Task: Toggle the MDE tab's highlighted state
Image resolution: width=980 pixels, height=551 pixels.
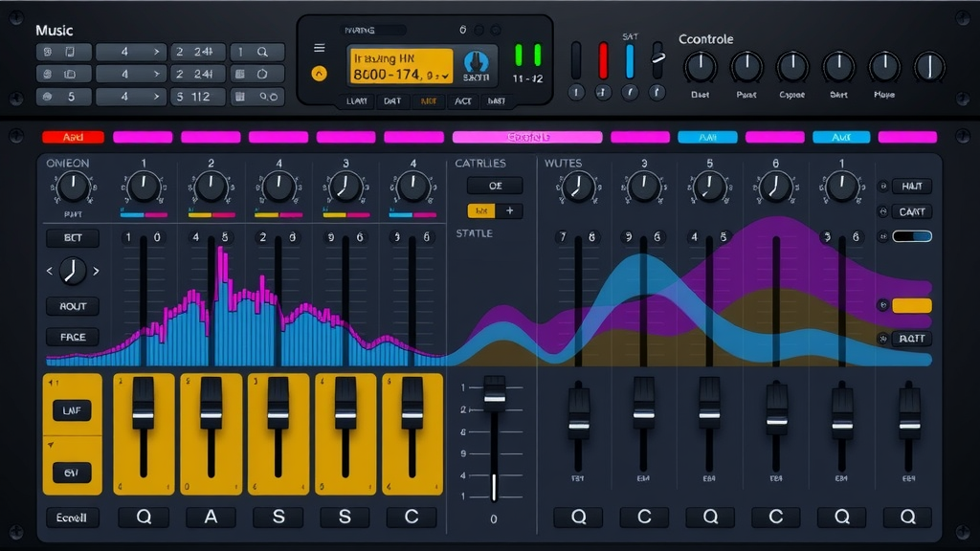Action: (431, 100)
